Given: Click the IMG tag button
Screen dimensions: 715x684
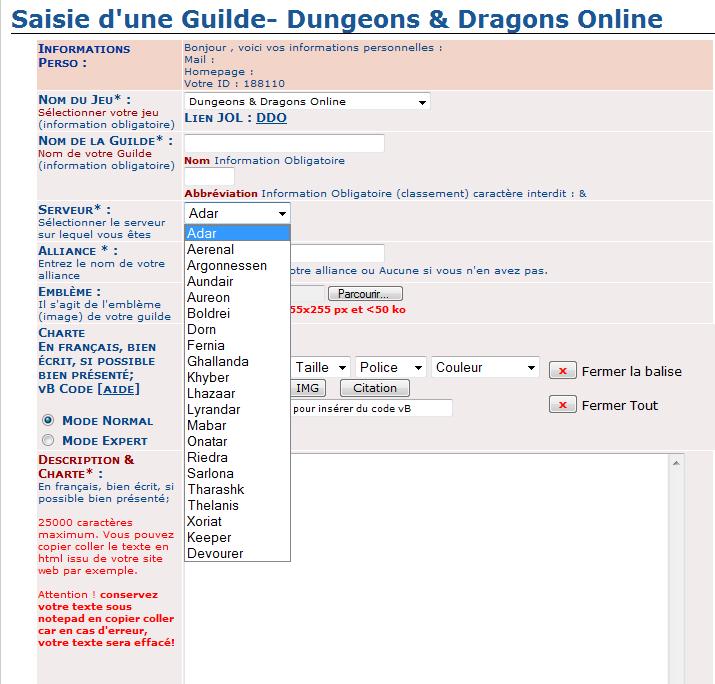Looking at the screenshot, I should coord(308,388).
